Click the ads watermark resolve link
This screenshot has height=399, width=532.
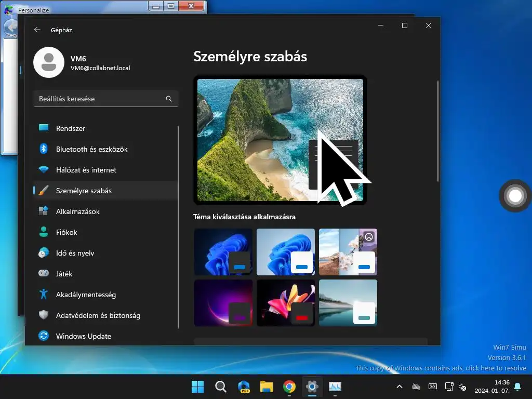click(441, 368)
